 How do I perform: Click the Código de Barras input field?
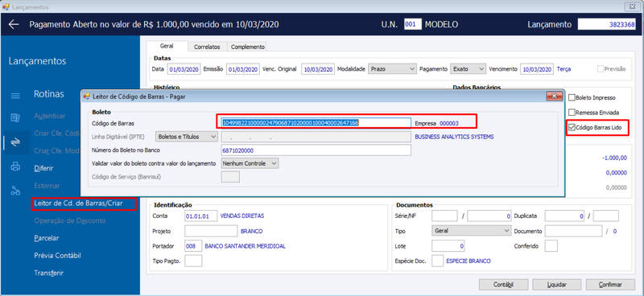(x=316, y=122)
